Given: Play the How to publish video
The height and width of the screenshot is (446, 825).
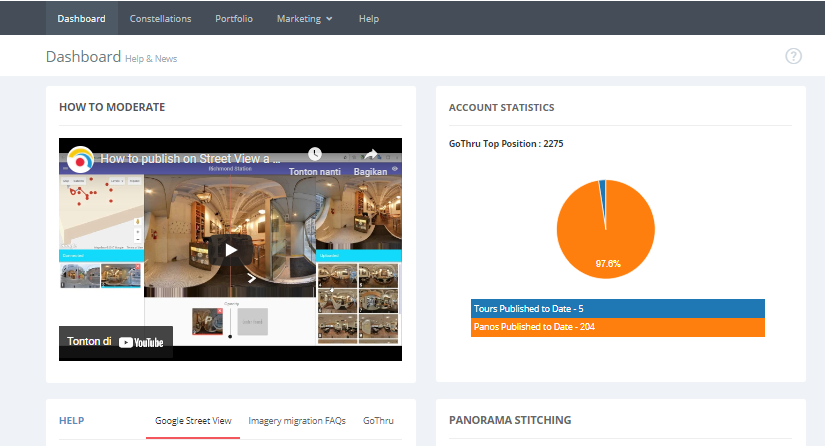Looking at the screenshot, I should (230, 250).
